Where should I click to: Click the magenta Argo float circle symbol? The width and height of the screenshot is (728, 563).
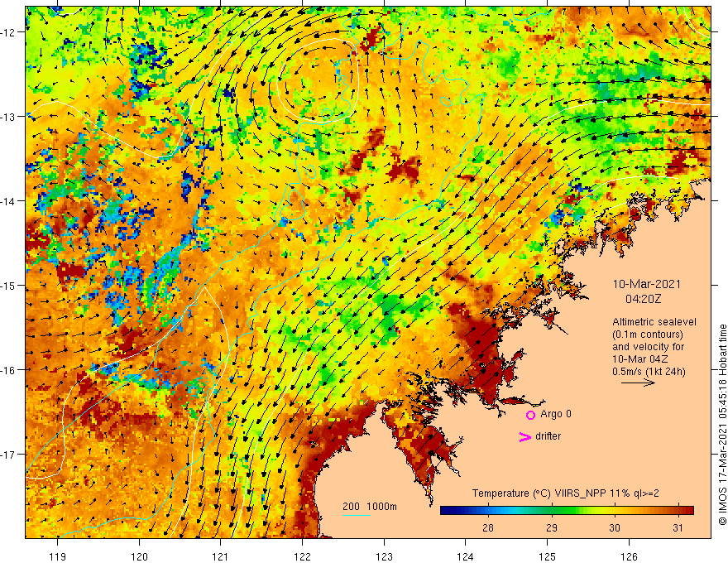click(530, 415)
